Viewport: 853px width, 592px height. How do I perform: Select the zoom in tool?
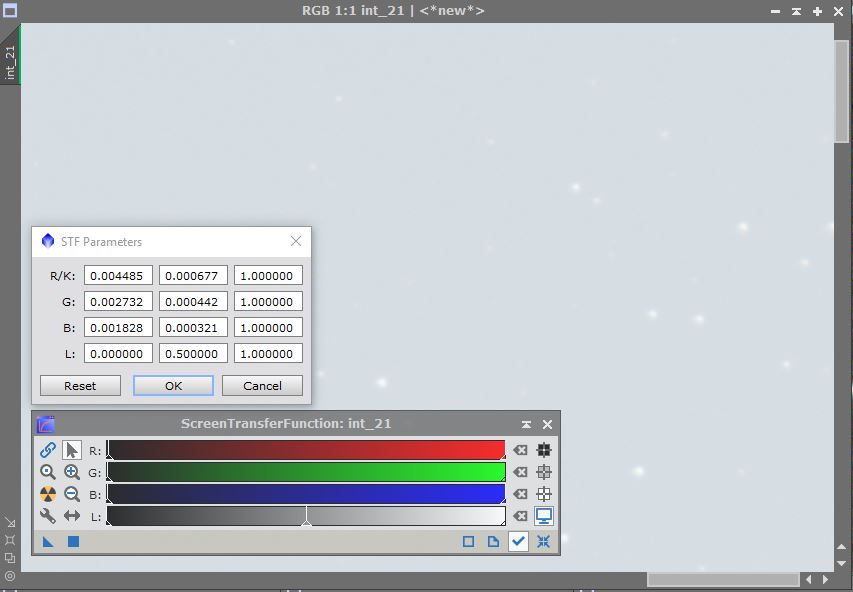pyautogui.click(x=72, y=472)
